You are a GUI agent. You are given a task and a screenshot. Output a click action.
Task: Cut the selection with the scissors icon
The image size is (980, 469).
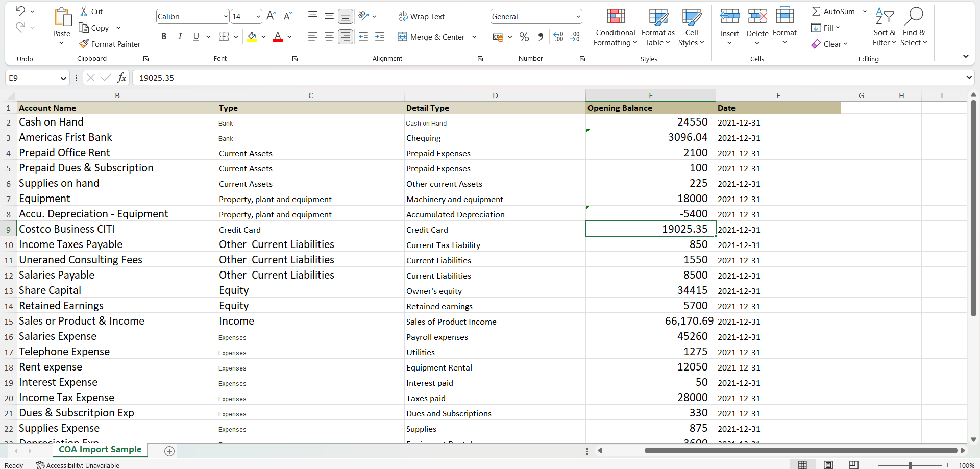(84, 11)
